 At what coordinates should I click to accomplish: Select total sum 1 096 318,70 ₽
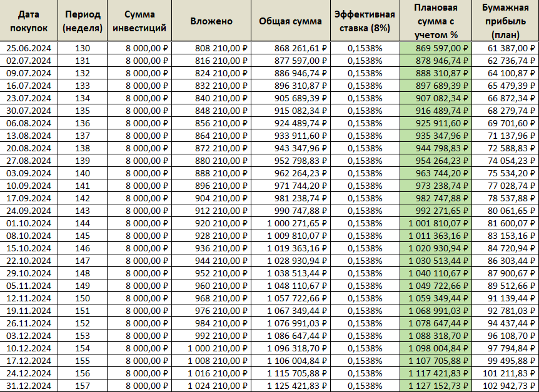click(291, 348)
